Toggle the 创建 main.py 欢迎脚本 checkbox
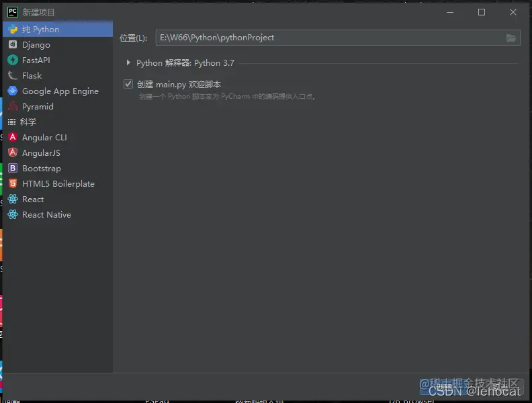Screen dimensions: 532x403 coord(128,84)
